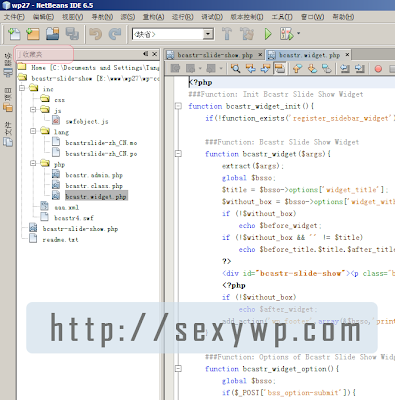
Task: Click the Next Bookmark icon
Action: click(x=312, y=69)
